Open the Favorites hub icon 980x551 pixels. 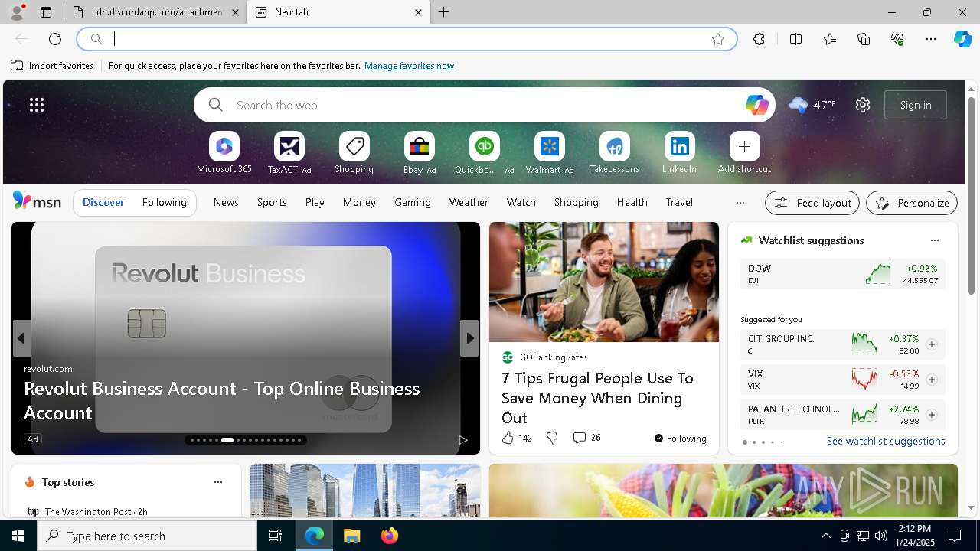pyautogui.click(x=830, y=39)
